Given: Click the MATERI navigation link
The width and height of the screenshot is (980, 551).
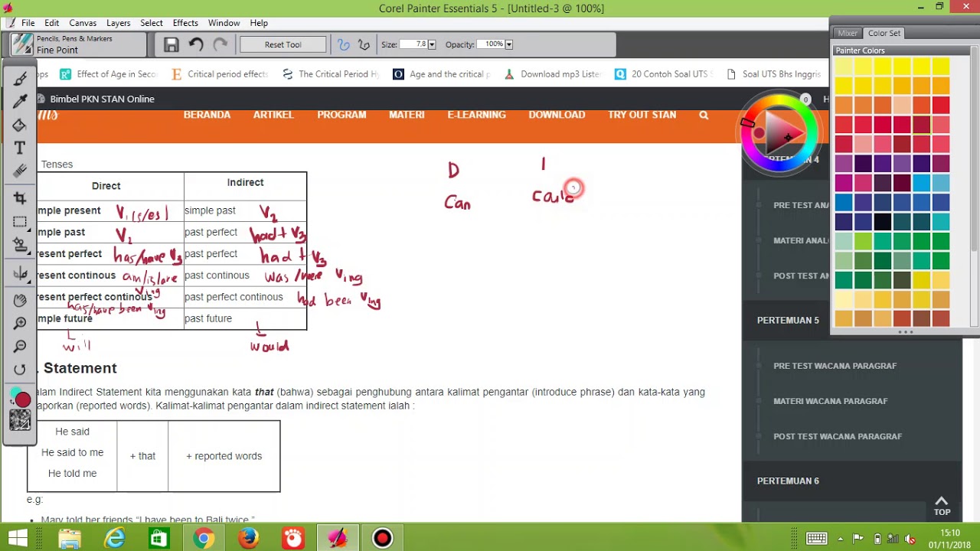Looking at the screenshot, I should point(407,115).
